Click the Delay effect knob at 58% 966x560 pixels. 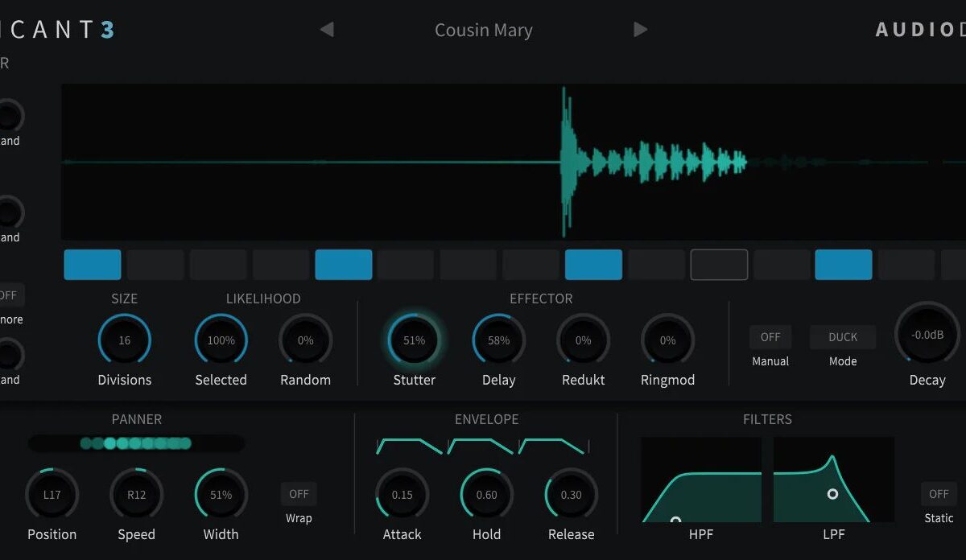(x=498, y=340)
